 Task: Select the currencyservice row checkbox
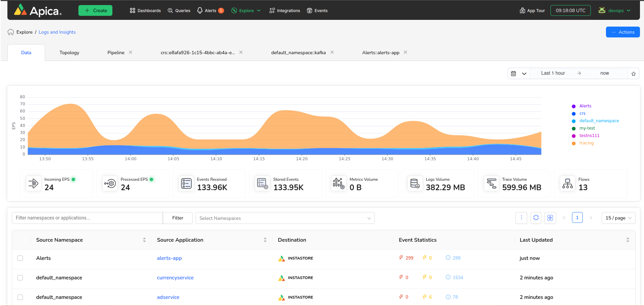pos(20,278)
